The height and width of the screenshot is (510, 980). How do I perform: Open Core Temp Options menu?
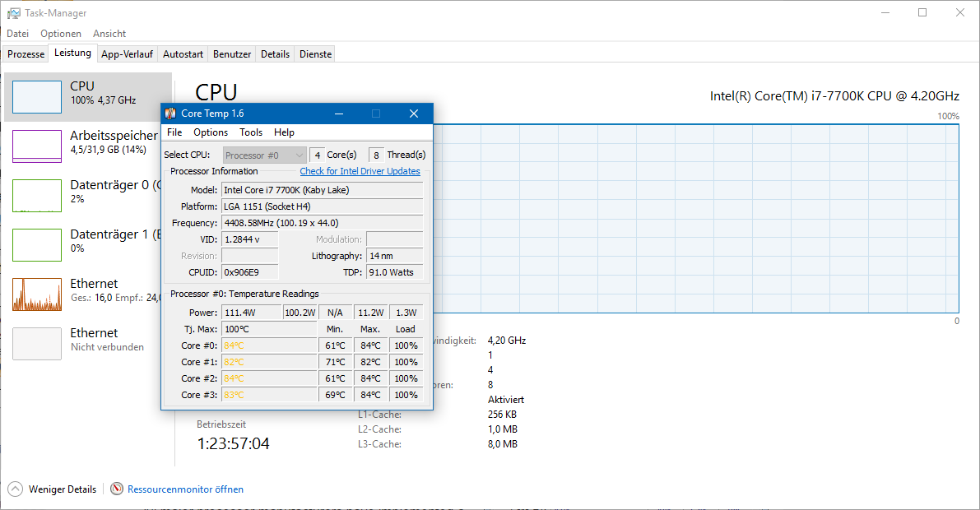click(211, 132)
